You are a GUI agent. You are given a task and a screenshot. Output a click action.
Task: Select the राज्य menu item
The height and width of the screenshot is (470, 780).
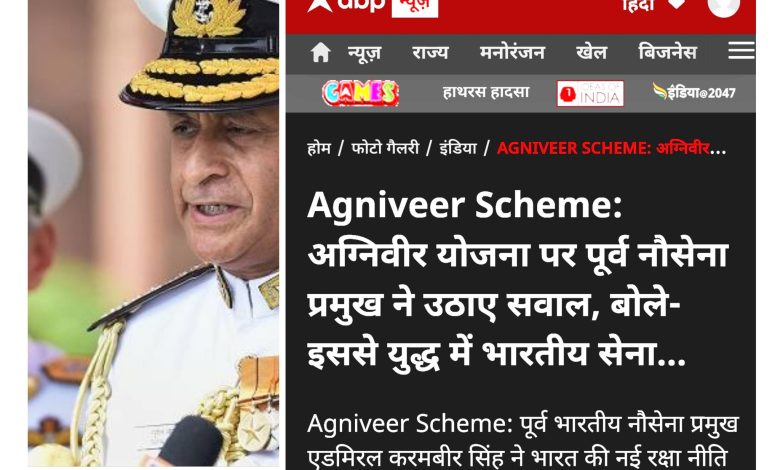pos(430,52)
